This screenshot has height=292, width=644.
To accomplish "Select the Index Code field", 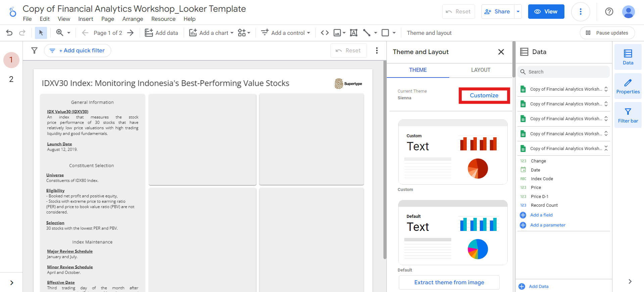I will click(542, 179).
